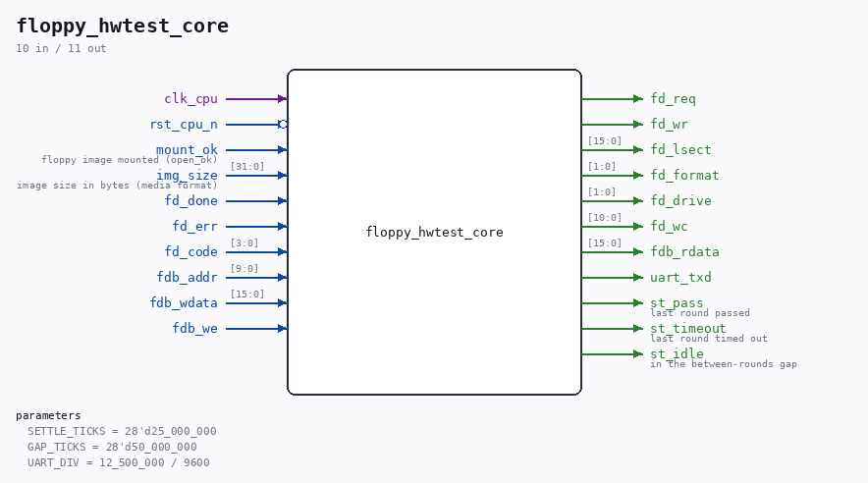This screenshot has width=868, height=483.
Task: Select the fd_code input port label
Action: 191,251
